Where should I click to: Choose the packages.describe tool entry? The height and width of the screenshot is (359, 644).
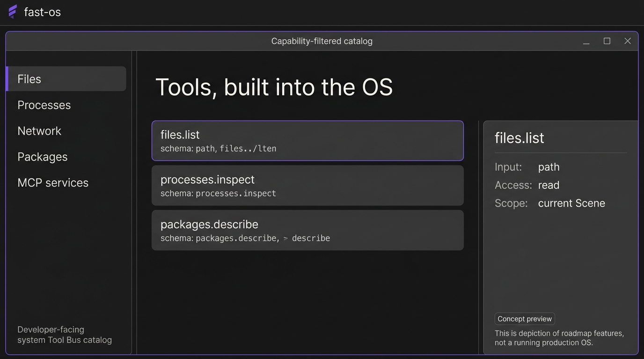tap(307, 230)
